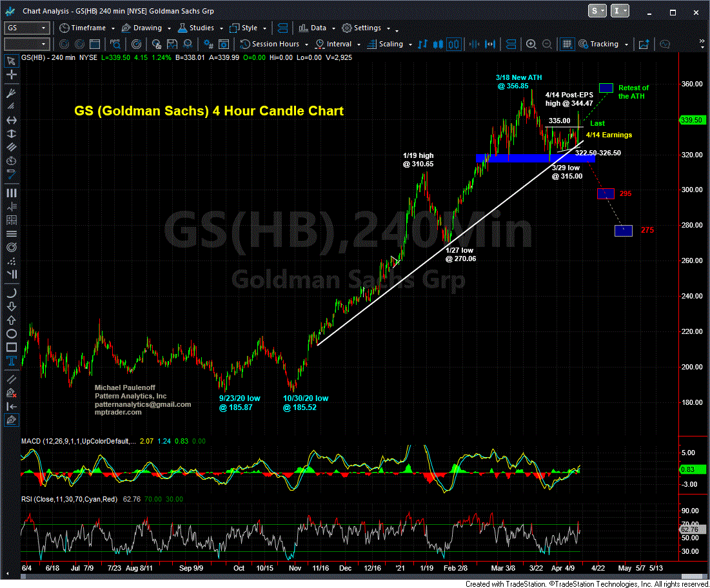
Task: Pick the horizontal double-arrow drawing tool
Action: point(12,121)
